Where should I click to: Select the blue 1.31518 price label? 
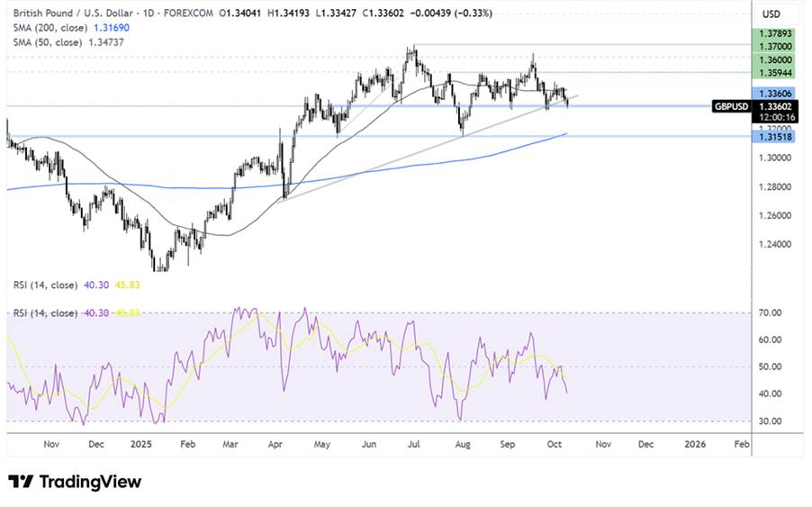point(774,136)
